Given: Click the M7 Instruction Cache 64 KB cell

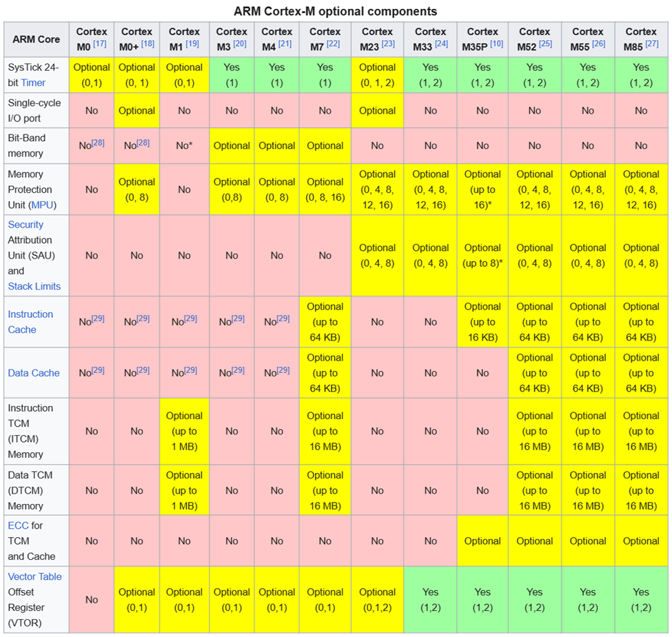Looking at the screenshot, I should pos(325,322).
